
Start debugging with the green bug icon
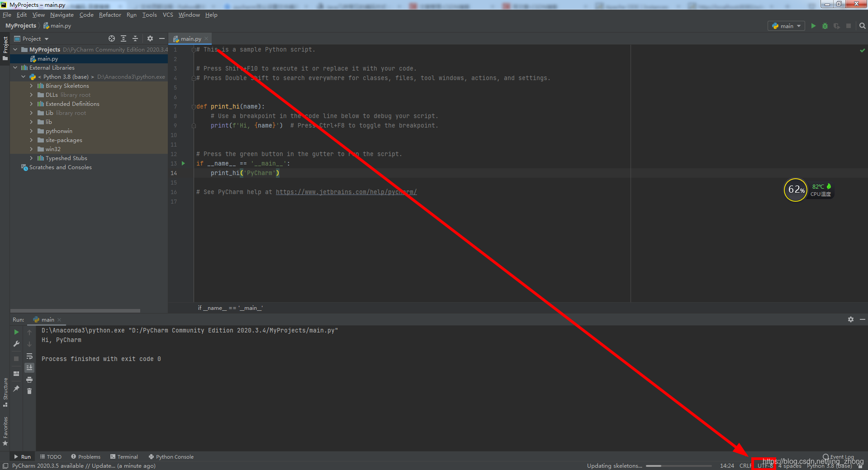(x=825, y=26)
